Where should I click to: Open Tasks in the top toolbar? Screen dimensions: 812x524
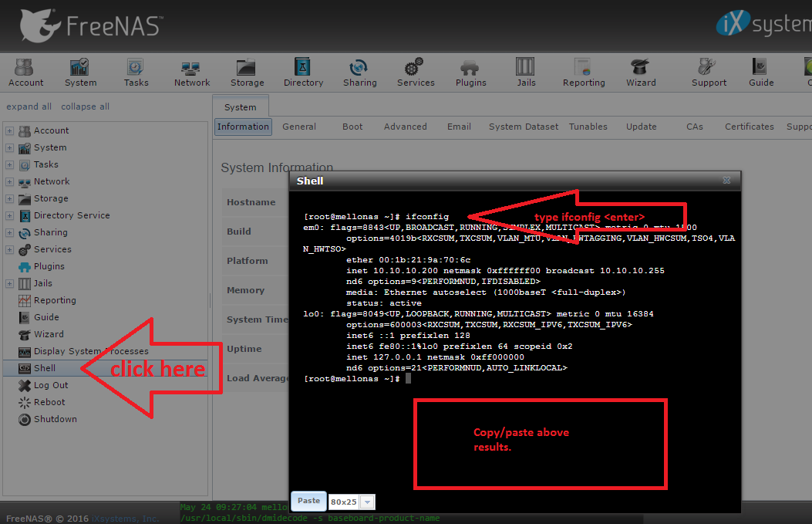point(136,73)
